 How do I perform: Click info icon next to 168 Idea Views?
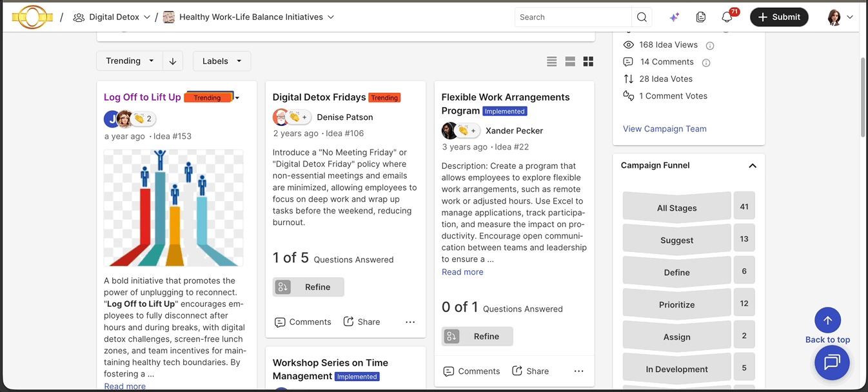click(x=710, y=45)
